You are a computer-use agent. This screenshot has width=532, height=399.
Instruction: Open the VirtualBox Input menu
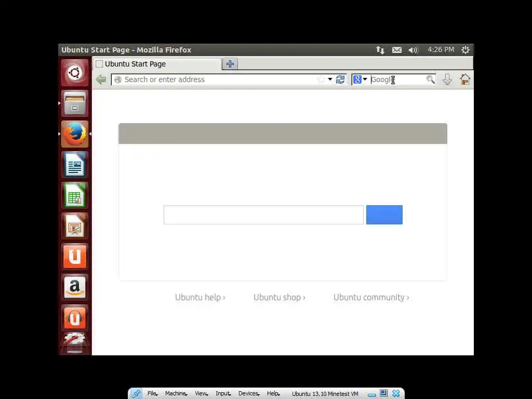223,394
